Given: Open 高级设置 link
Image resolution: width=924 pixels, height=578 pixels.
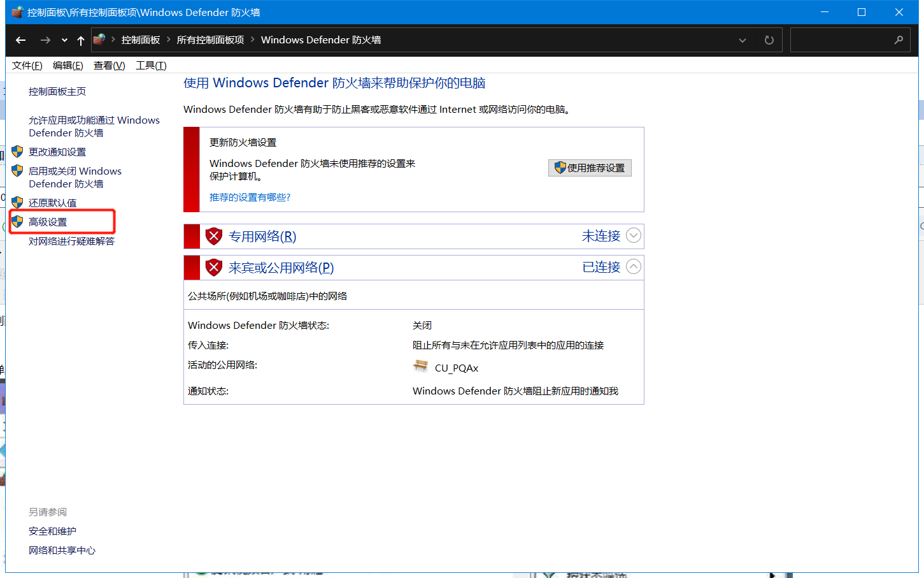Looking at the screenshot, I should [x=48, y=222].
